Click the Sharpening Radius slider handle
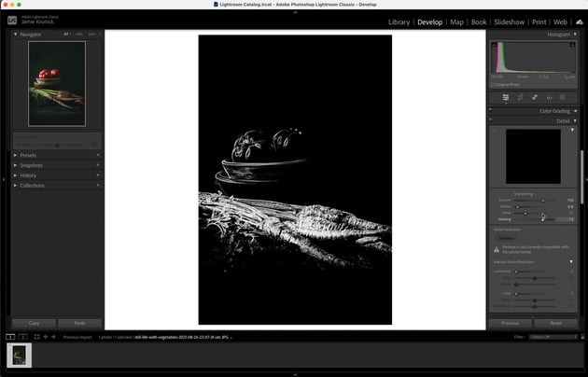The height and width of the screenshot is (377, 588). [517, 207]
